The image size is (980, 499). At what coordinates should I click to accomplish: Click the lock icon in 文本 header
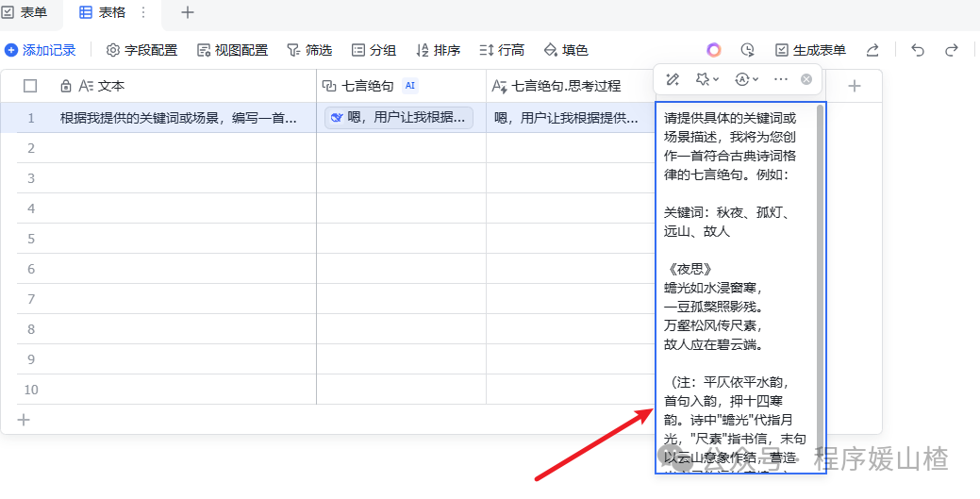[x=65, y=86]
